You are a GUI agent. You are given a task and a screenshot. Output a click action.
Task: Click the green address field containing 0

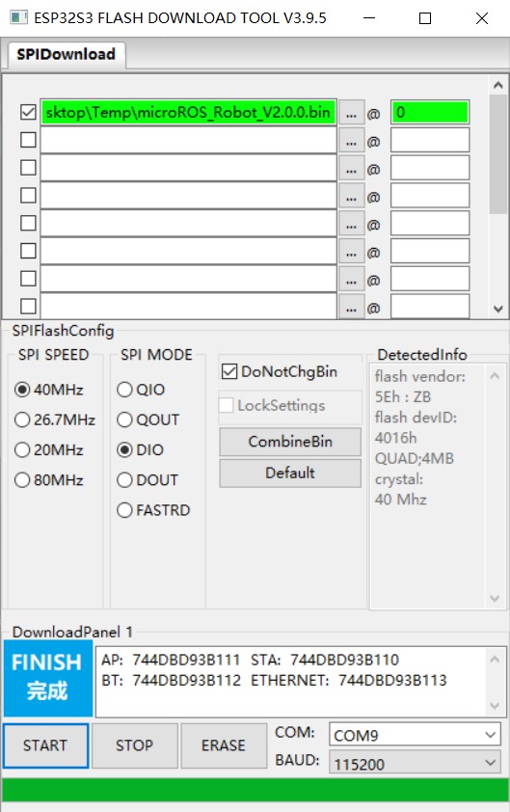coord(430,112)
